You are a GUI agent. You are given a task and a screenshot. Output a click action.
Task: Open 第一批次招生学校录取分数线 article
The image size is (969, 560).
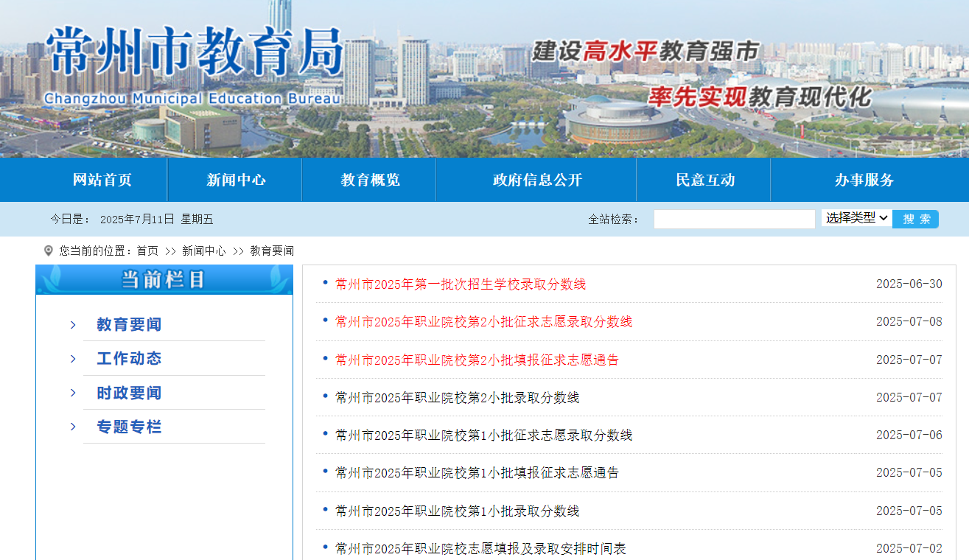[461, 284]
